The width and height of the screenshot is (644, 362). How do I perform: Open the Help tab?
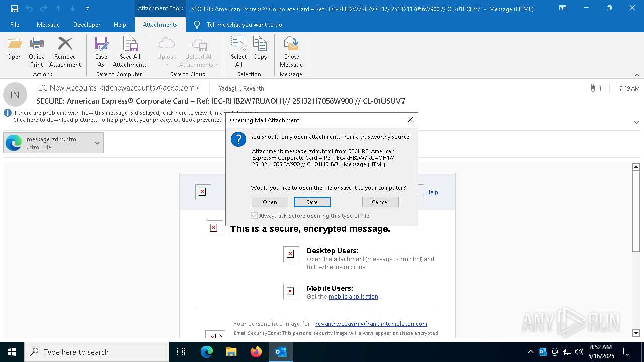pos(120,25)
